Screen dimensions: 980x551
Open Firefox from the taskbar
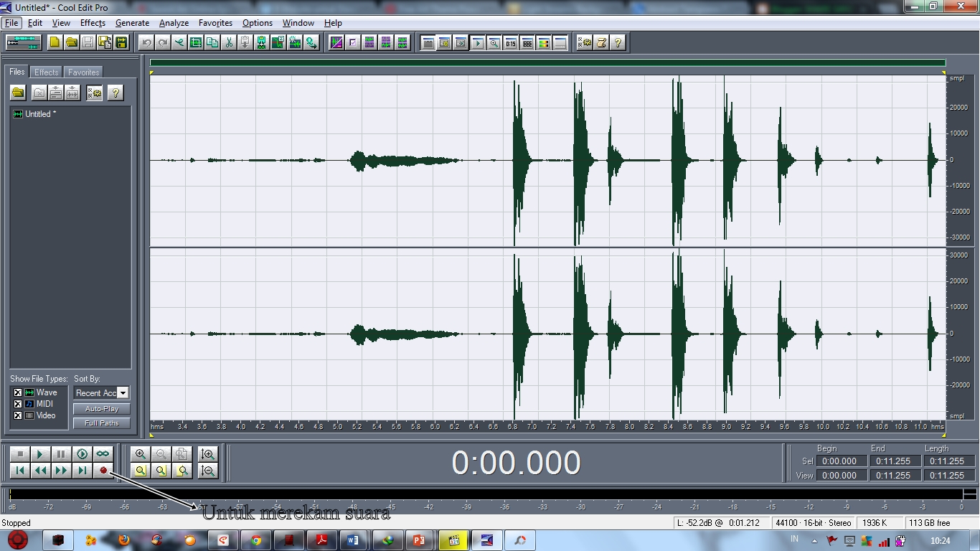[123, 540]
